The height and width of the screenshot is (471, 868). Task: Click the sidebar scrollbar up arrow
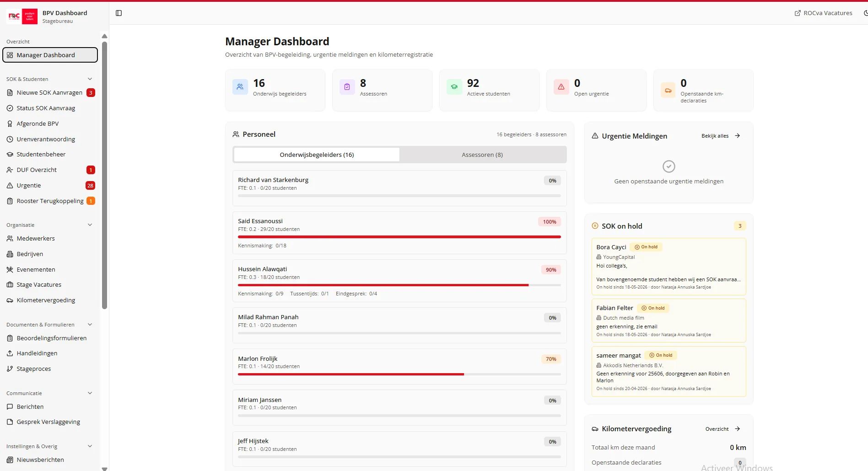pyautogui.click(x=104, y=36)
